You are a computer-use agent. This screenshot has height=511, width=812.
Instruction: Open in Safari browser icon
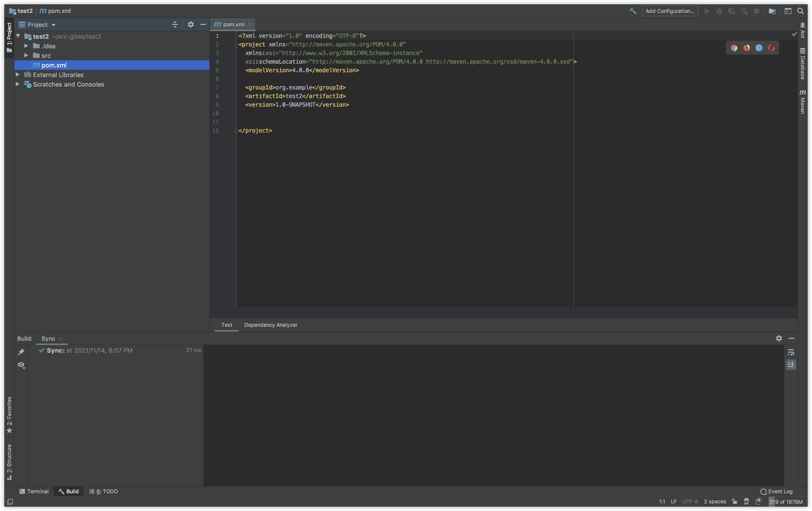[x=759, y=48]
